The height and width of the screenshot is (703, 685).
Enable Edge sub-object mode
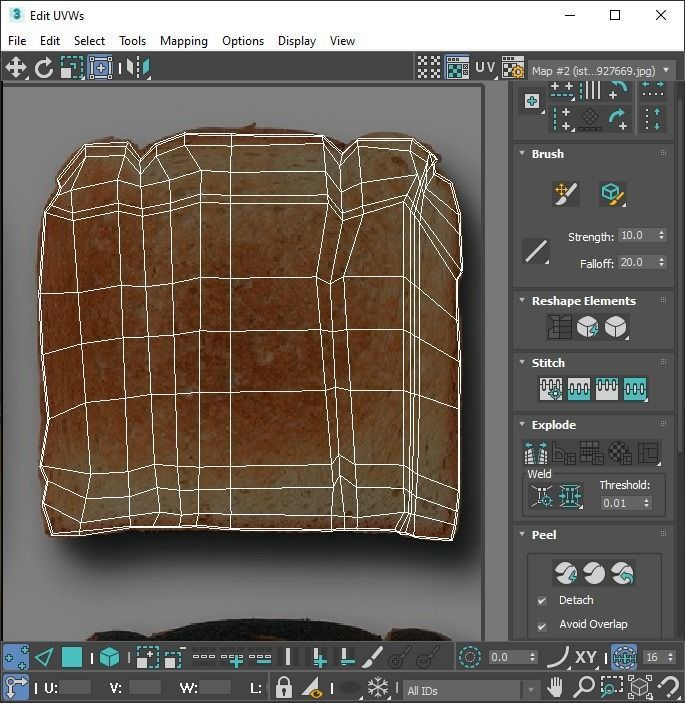(44, 658)
